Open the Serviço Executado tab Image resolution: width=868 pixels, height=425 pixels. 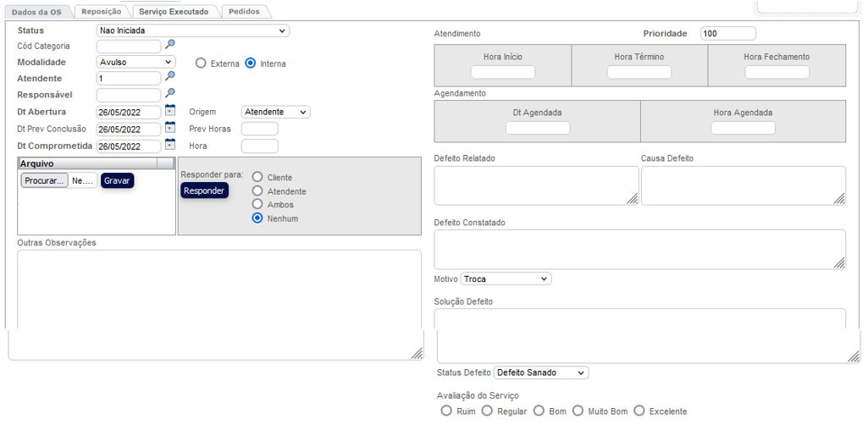(174, 11)
